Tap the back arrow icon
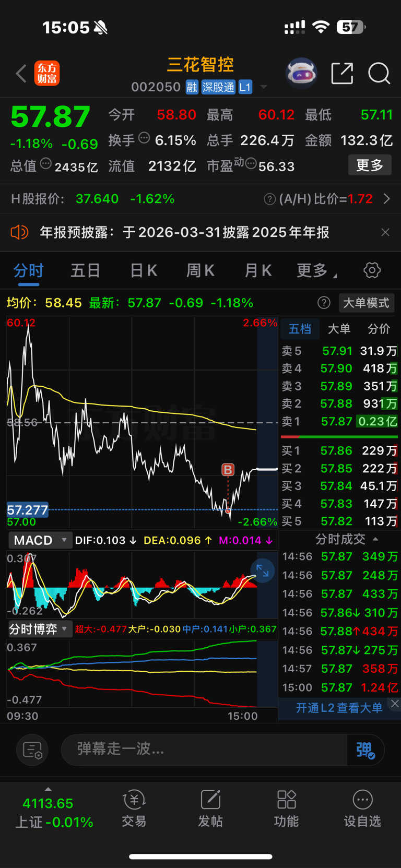 coord(21,74)
